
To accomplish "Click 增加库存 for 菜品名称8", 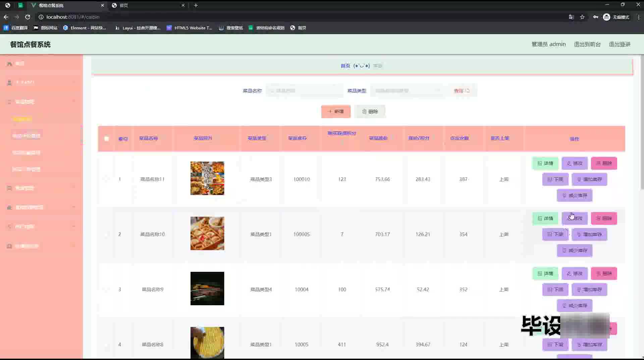I will tap(589, 345).
